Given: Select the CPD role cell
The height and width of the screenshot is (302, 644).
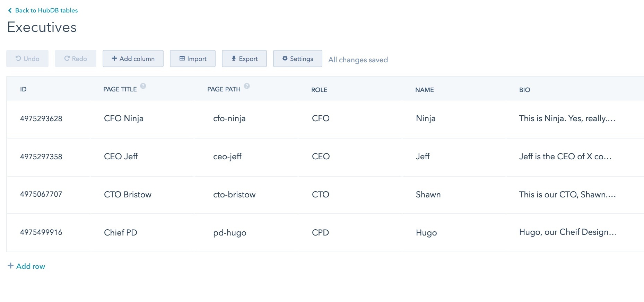Looking at the screenshot, I should point(320,233).
